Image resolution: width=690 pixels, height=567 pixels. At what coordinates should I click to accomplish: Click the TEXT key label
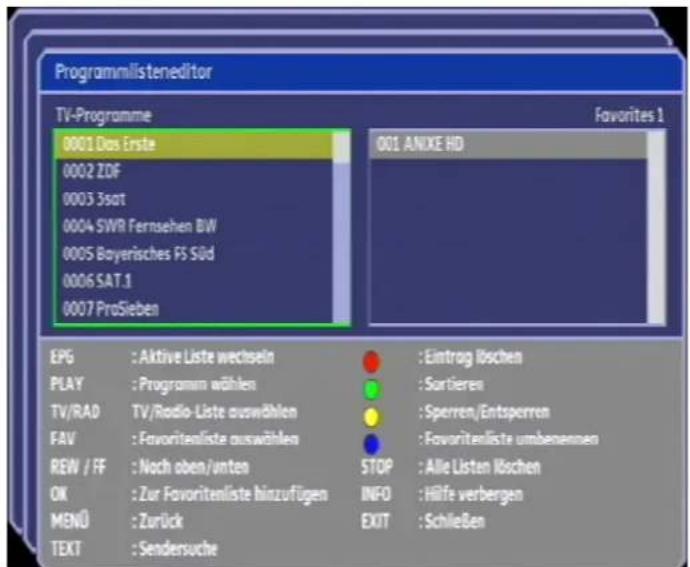(x=66, y=549)
